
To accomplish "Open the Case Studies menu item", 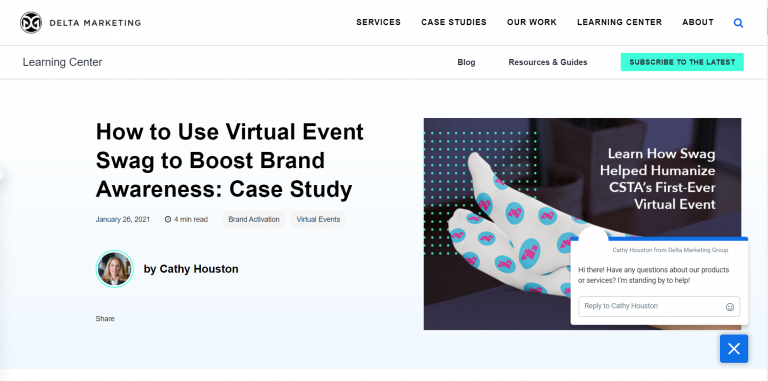I will click(454, 22).
